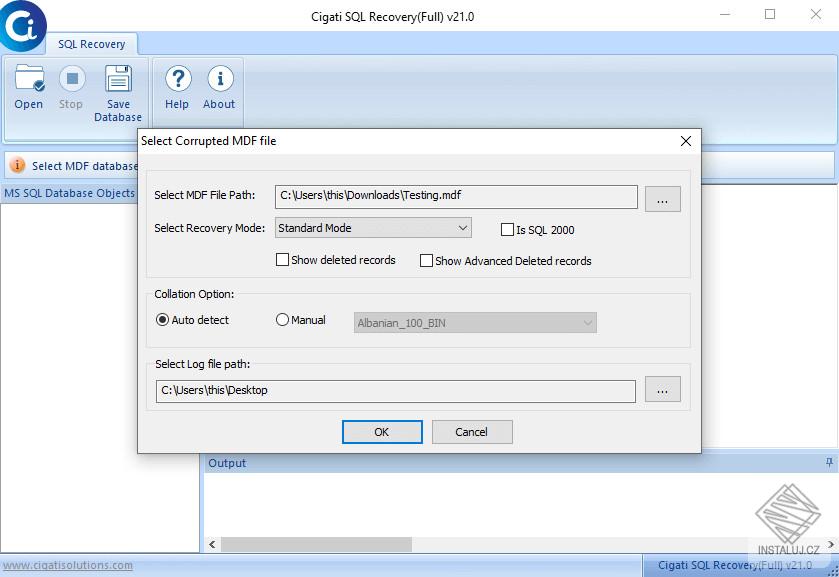The image size is (839, 577).
Task: Click the MS SQL Database Objects panel header
Action: point(70,193)
